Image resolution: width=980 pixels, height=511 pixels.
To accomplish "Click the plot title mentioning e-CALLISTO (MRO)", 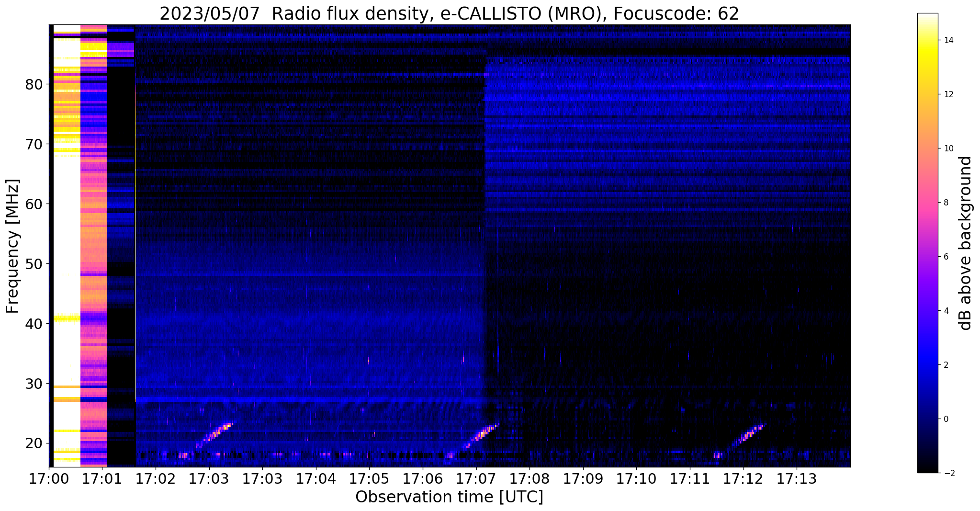I will (x=449, y=13).
